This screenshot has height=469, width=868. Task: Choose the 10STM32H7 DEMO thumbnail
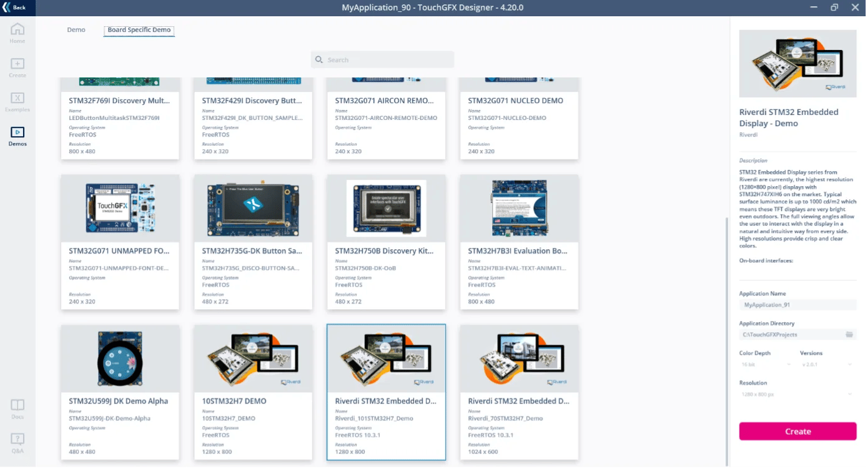pyautogui.click(x=253, y=358)
